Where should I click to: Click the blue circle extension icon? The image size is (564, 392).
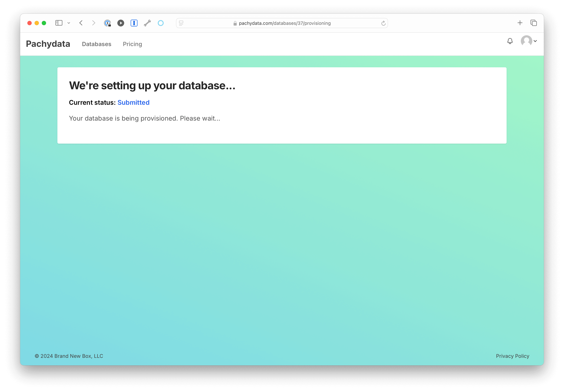161,23
